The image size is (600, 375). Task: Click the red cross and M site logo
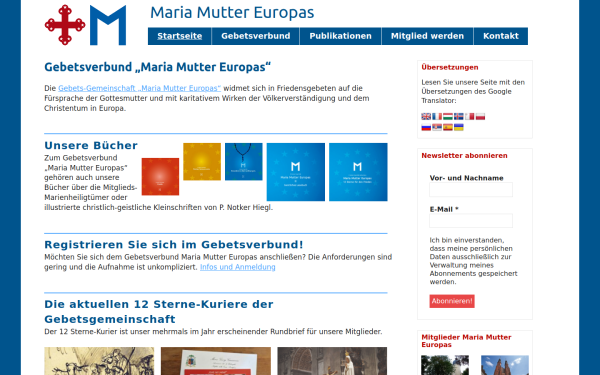[85, 25]
